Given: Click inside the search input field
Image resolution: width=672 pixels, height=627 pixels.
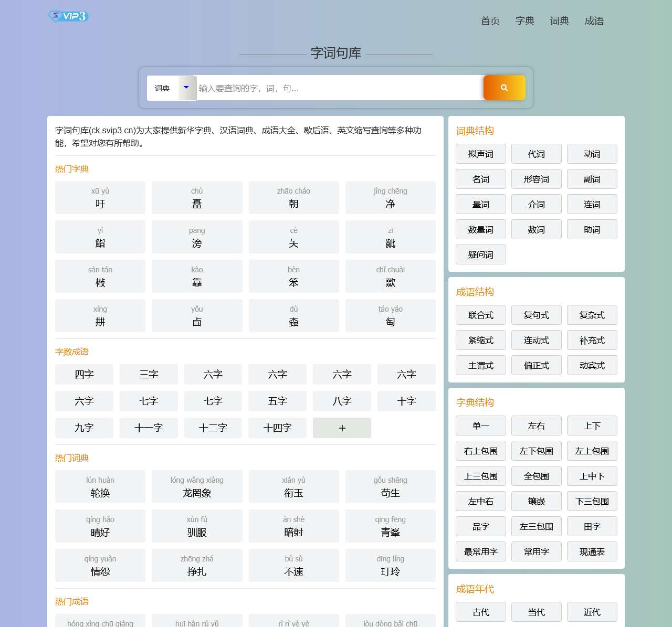Looking at the screenshot, I should click(x=336, y=88).
